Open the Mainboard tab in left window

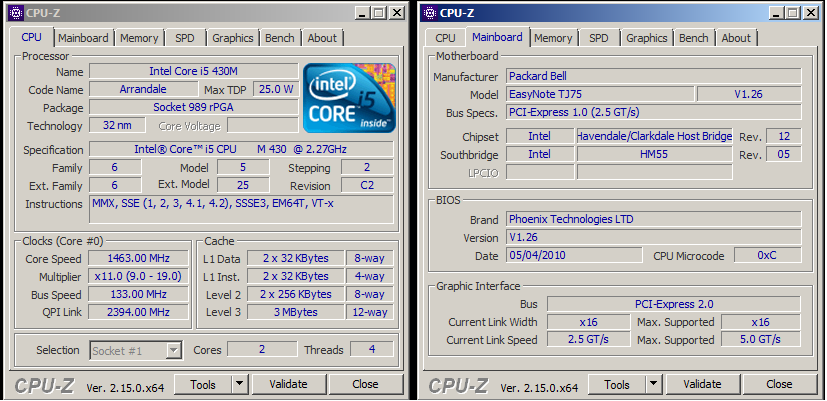coord(83,38)
